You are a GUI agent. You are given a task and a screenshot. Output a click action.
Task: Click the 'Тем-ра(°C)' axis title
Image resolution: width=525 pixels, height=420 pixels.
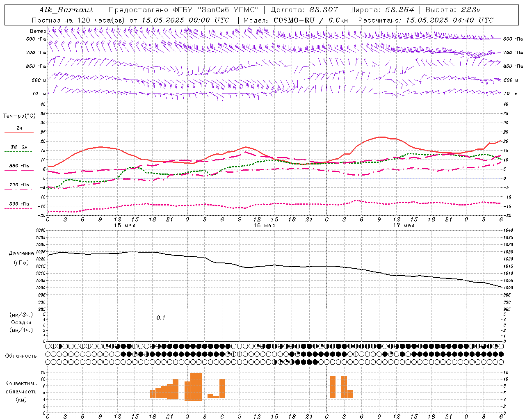coord(19,116)
